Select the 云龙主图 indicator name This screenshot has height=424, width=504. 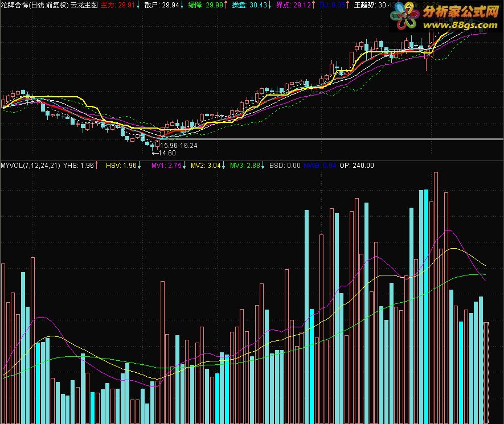coord(84,5)
